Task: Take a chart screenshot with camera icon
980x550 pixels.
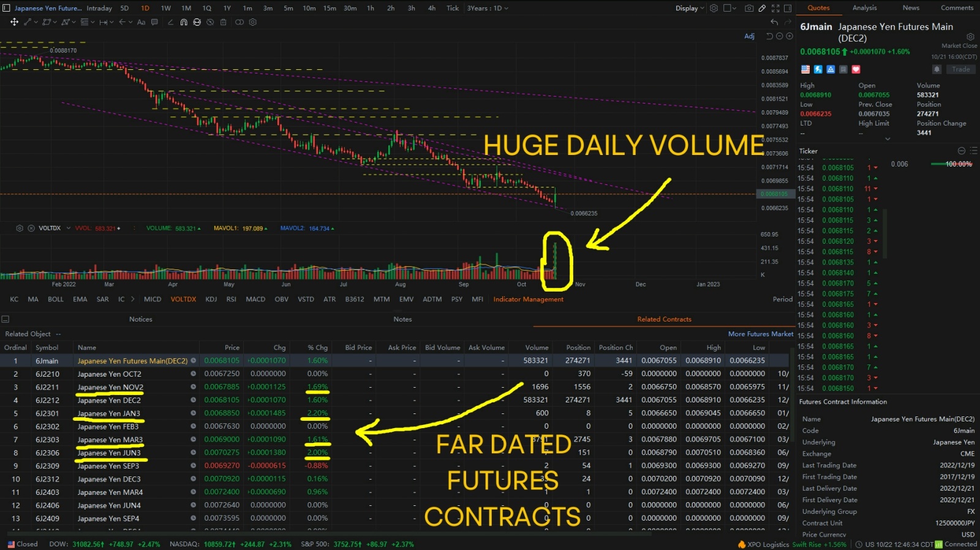Action: (748, 9)
